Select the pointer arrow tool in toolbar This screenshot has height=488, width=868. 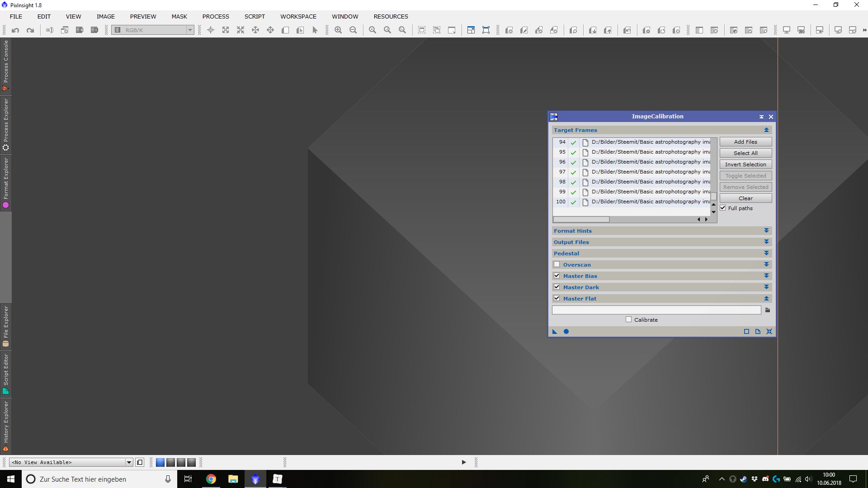pyautogui.click(x=315, y=30)
